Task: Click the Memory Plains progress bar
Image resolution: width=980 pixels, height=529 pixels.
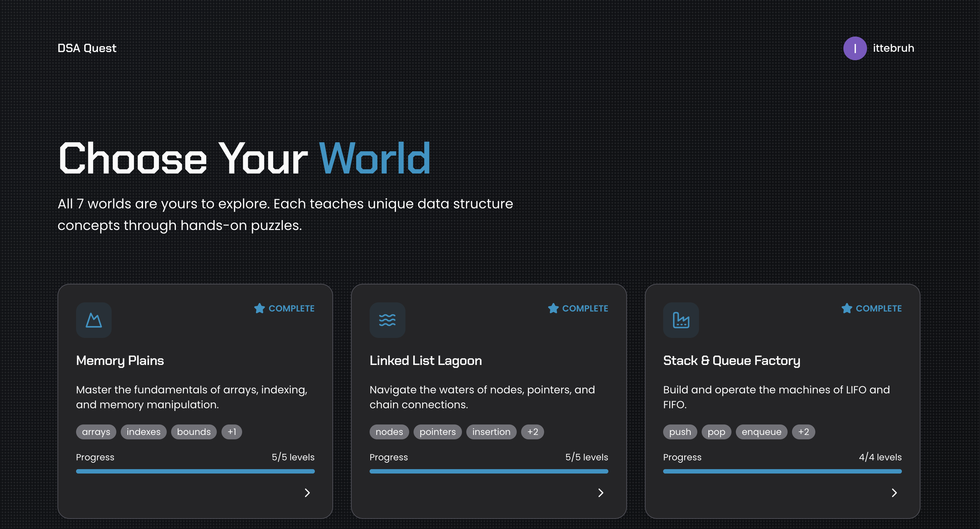Action: click(x=195, y=471)
